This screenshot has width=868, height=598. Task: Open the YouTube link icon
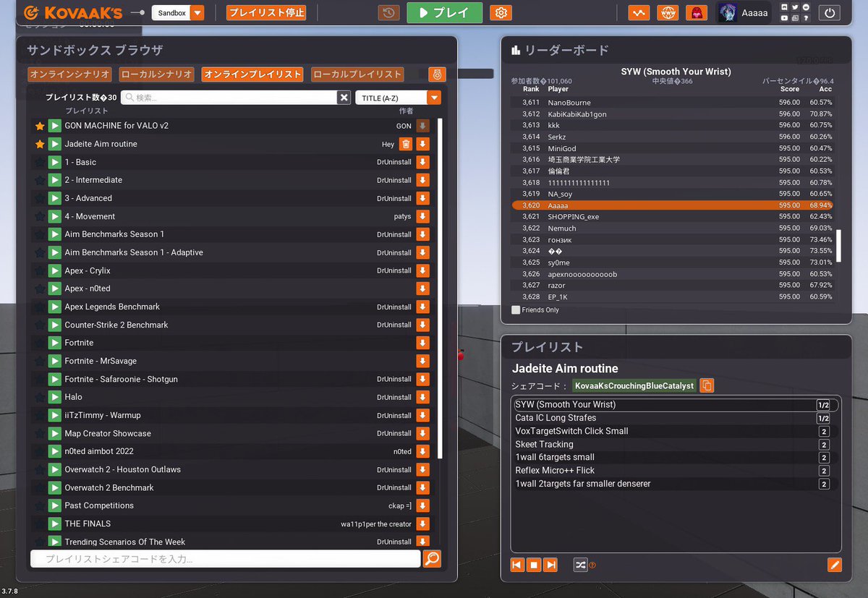(785, 18)
